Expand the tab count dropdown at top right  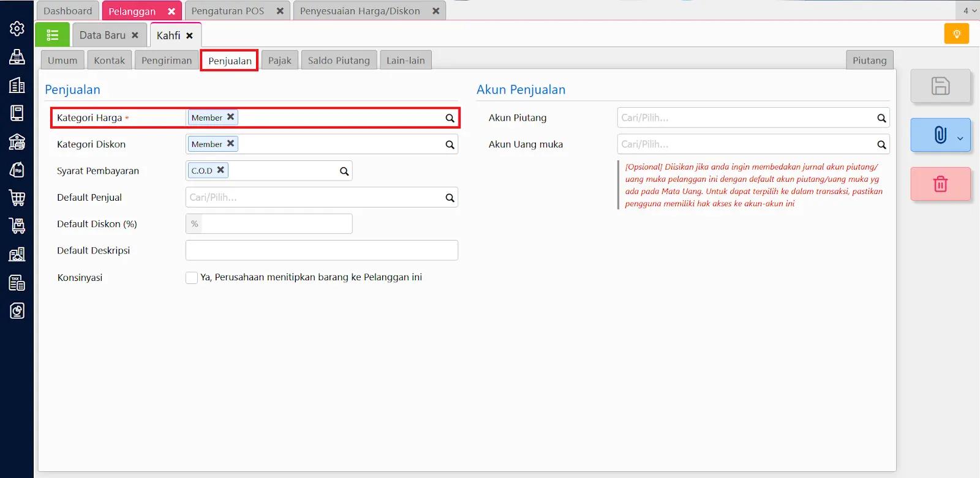click(x=970, y=10)
